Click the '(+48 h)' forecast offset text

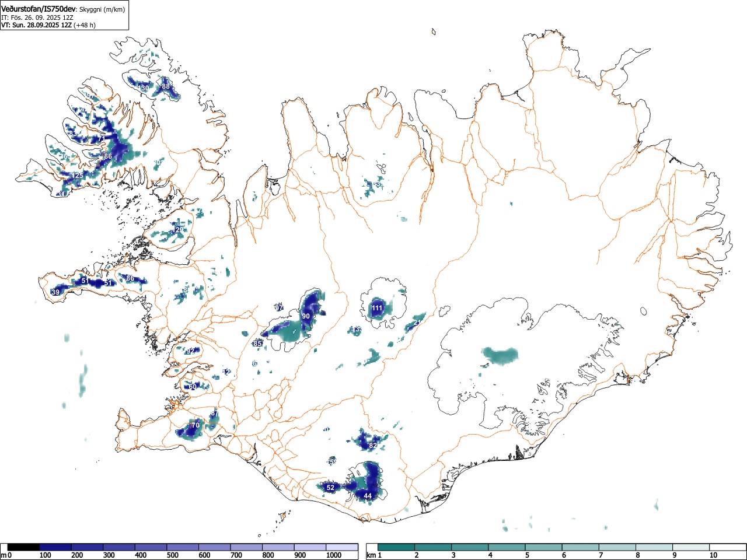[85, 25]
